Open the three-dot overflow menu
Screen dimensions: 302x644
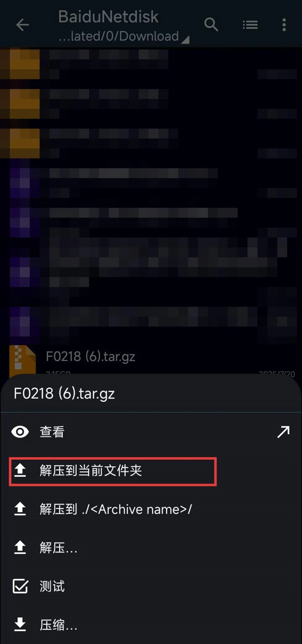click(284, 25)
